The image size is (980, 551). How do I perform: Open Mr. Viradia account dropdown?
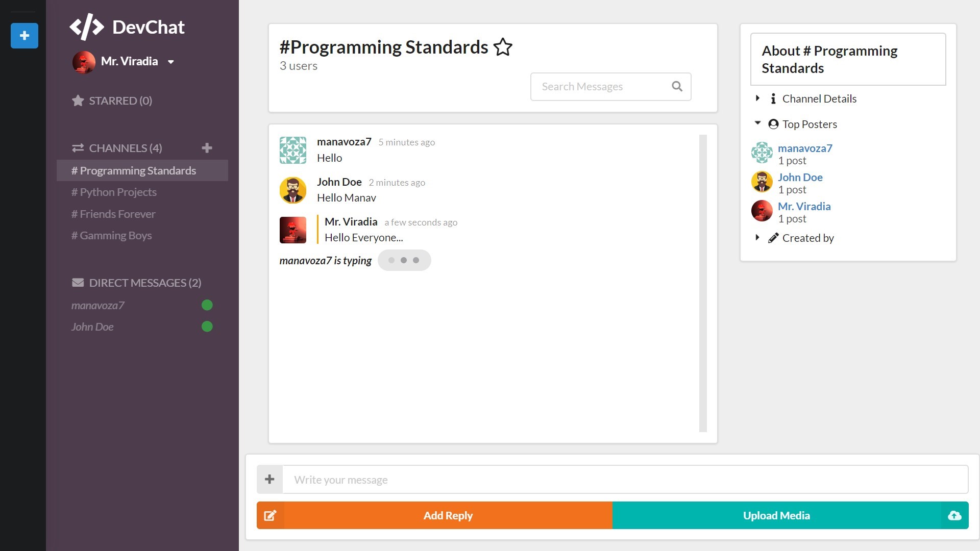click(x=171, y=62)
